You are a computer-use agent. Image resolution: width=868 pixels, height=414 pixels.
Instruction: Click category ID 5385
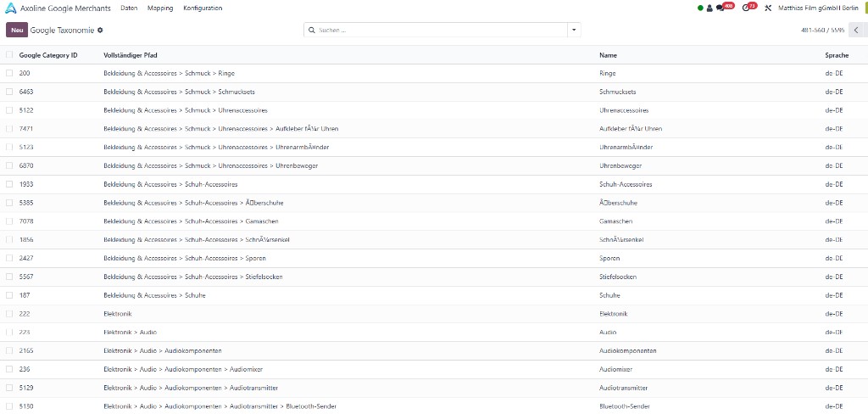point(26,203)
